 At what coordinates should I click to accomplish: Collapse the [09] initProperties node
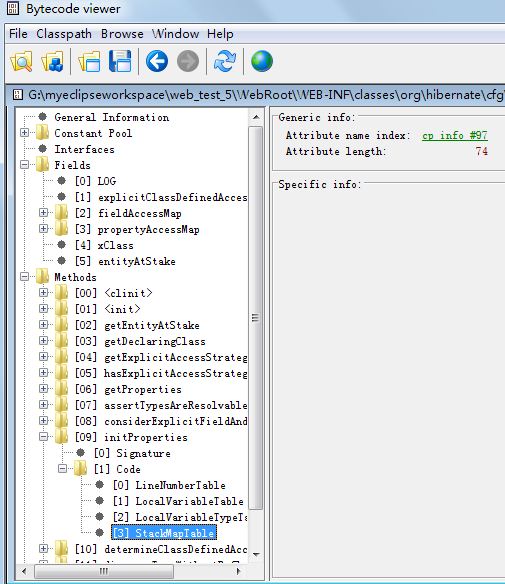(x=44, y=437)
